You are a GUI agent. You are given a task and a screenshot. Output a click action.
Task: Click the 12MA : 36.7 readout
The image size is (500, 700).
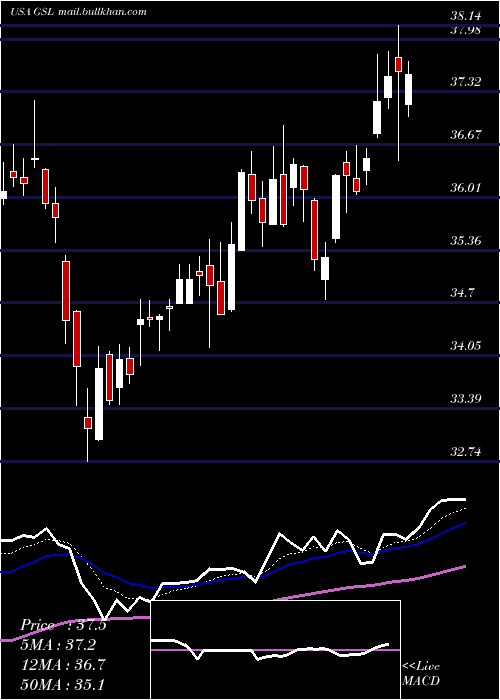click(63, 664)
